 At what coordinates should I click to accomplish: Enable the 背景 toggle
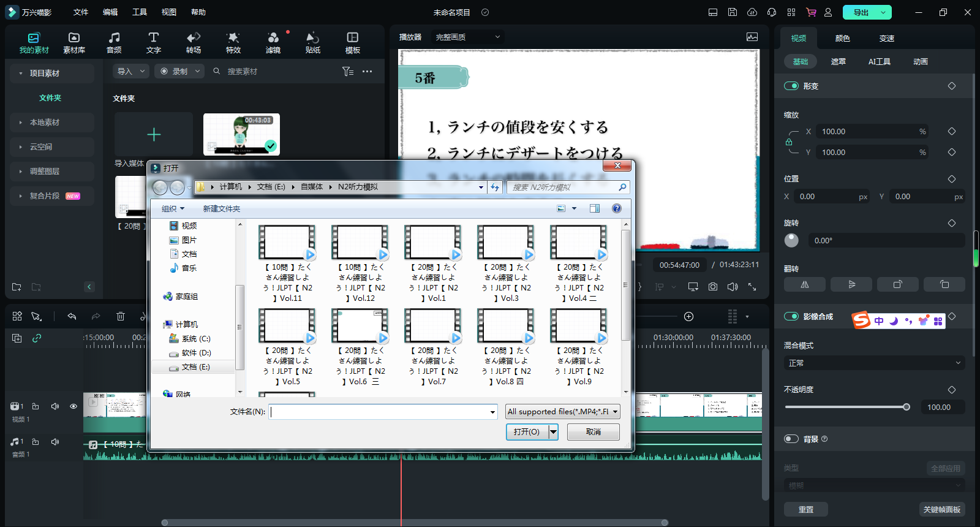click(x=791, y=439)
